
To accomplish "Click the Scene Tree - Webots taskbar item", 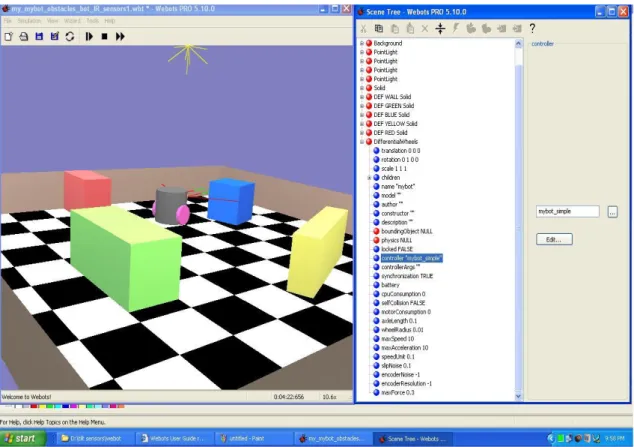I will coord(412,439).
